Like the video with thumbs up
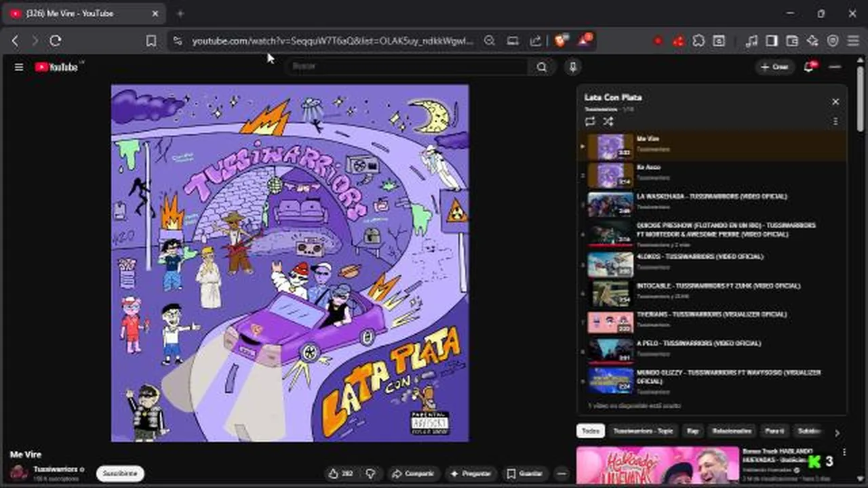 point(341,474)
